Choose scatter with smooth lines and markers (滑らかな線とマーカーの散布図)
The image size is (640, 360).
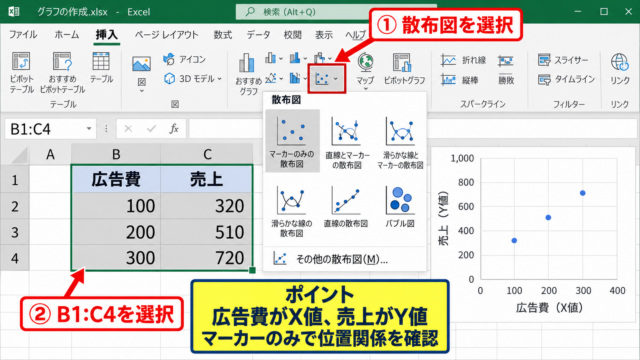tap(400, 143)
